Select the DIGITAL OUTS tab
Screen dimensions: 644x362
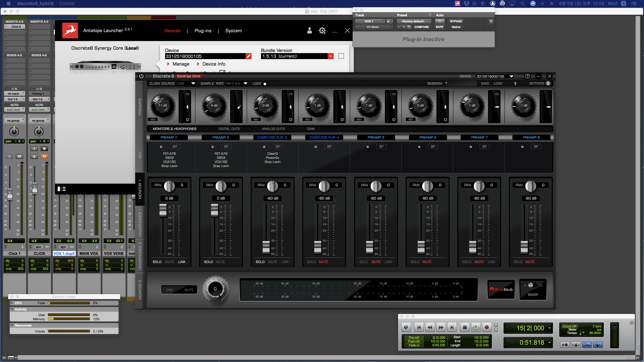point(229,129)
